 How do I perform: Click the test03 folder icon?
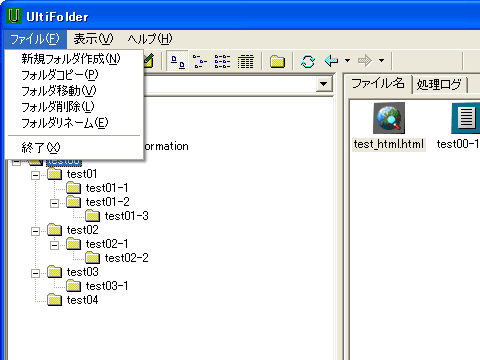(x=54, y=272)
